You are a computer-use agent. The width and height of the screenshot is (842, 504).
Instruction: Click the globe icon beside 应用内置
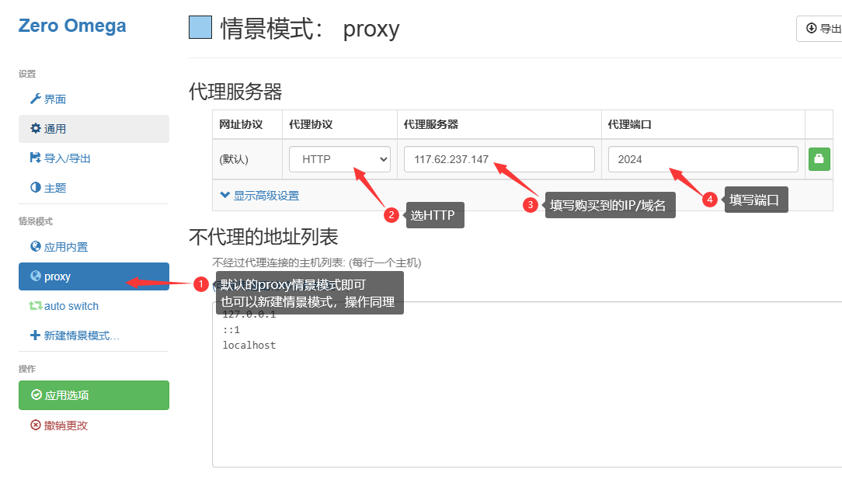(35, 247)
